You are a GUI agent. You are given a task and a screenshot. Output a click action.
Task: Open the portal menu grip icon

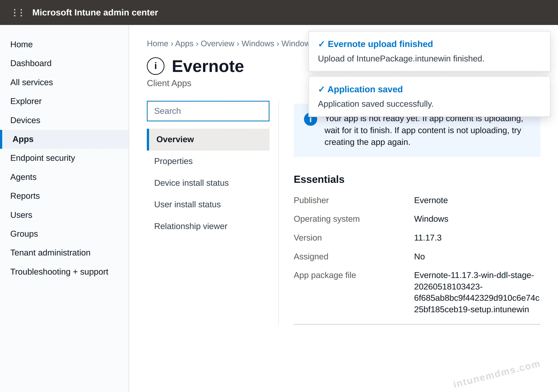pyautogui.click(x=18, y=12)
